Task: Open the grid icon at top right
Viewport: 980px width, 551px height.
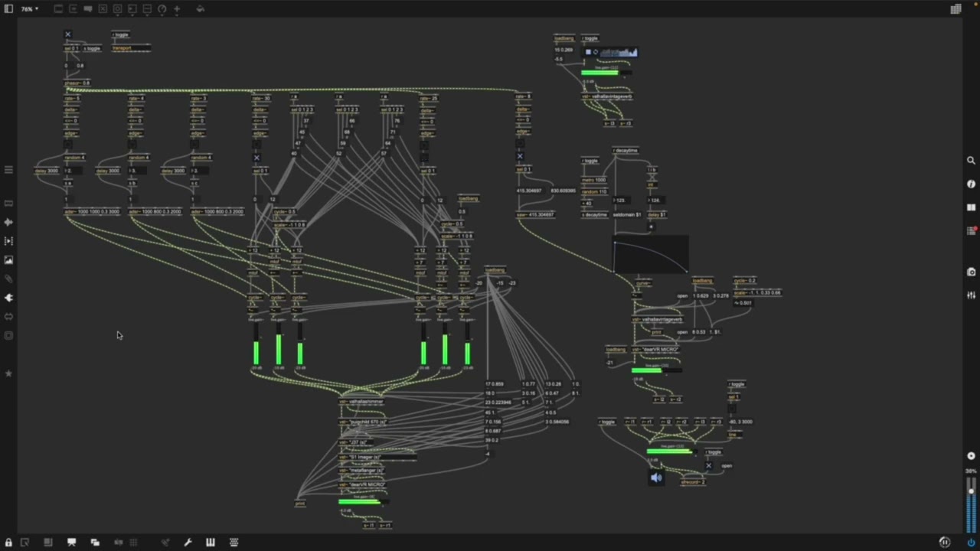Action: 955,9
